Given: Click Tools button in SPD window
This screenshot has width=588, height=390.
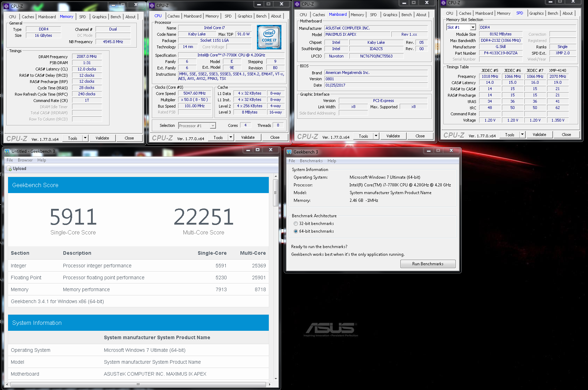Looking at the screenshot, I should pyautogui.click(x=510, y=135).
